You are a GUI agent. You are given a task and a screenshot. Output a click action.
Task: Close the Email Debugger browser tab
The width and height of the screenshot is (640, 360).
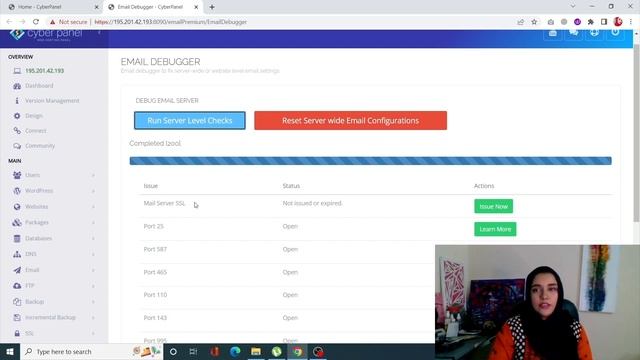[x=196, y=7]
